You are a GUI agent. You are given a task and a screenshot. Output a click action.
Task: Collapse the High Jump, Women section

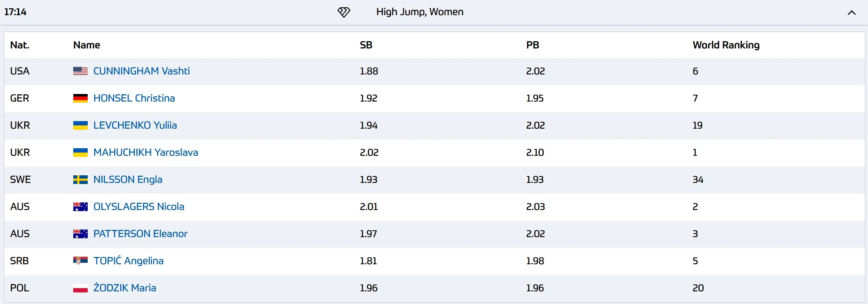click(x=851, y=13)
